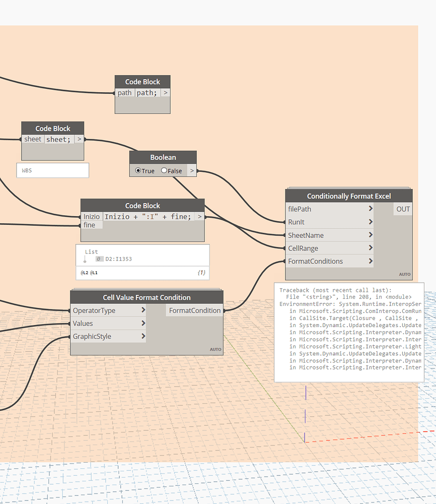
Task: Click the FormatCondition output port
Action: click(x=194, y=311)
